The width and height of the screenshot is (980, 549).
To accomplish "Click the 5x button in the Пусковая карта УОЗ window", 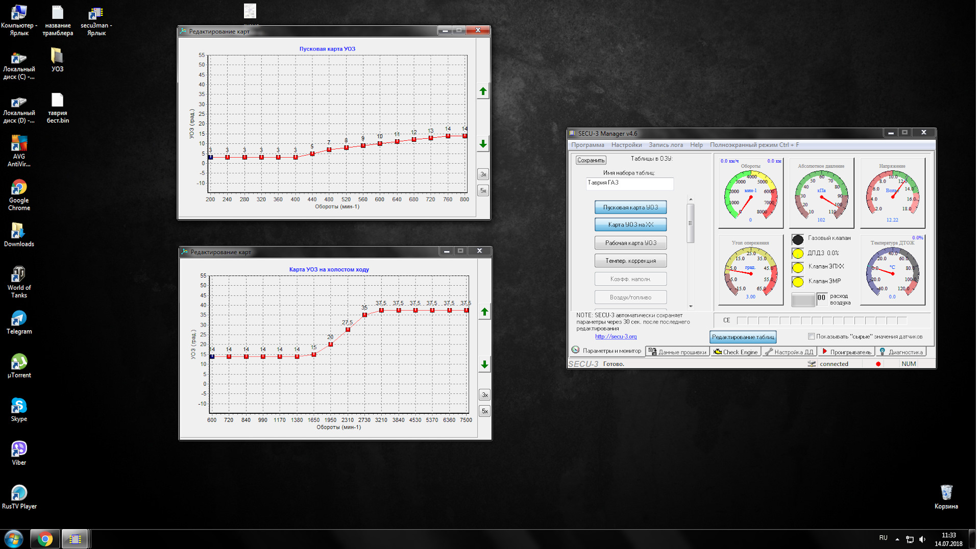I will point(483,191).
